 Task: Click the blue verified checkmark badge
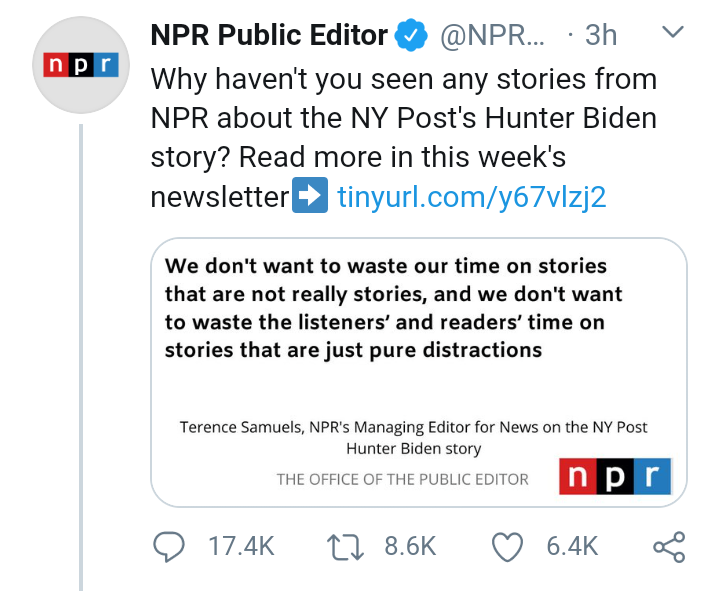coord(410,36)
